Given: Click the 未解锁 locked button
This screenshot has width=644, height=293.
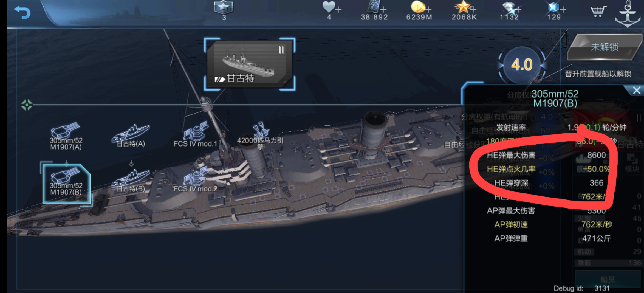Looking at the screenshot, I should pos(605,47).
